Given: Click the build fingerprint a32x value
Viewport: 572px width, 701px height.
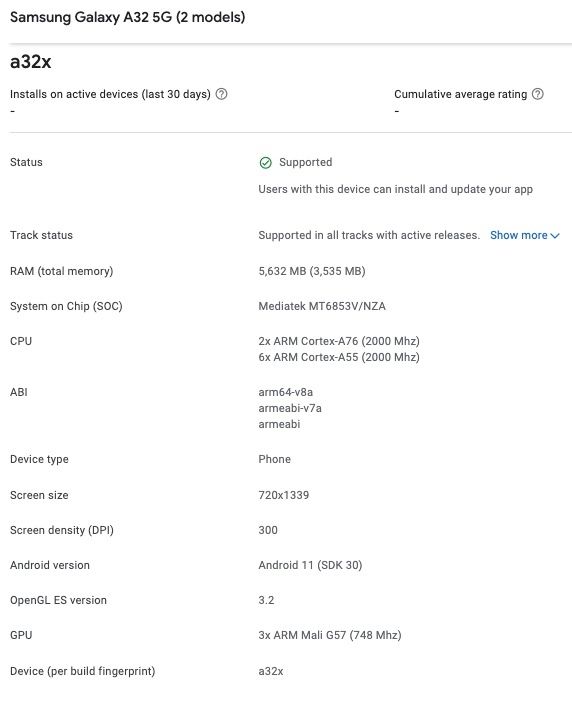Looking at the screenshot, I should 271,671.
